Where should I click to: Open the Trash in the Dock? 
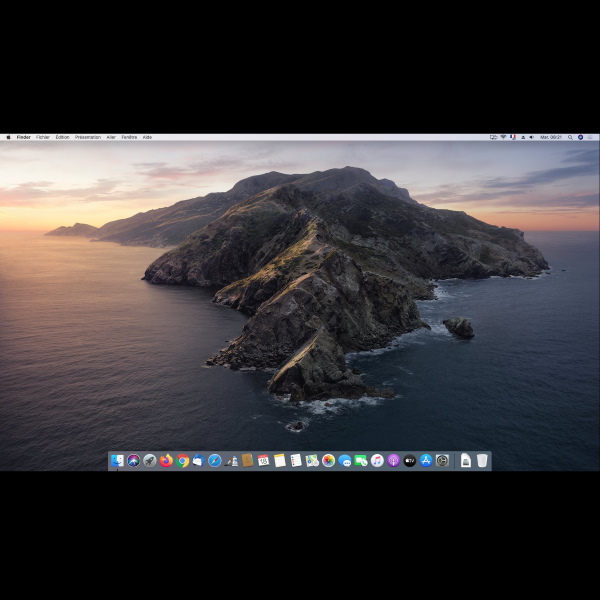482,460
